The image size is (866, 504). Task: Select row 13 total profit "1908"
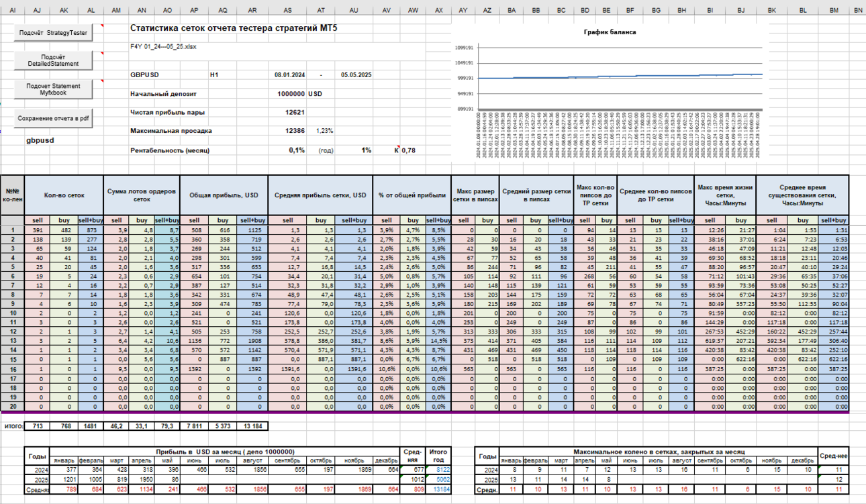(x=251, y=341)
